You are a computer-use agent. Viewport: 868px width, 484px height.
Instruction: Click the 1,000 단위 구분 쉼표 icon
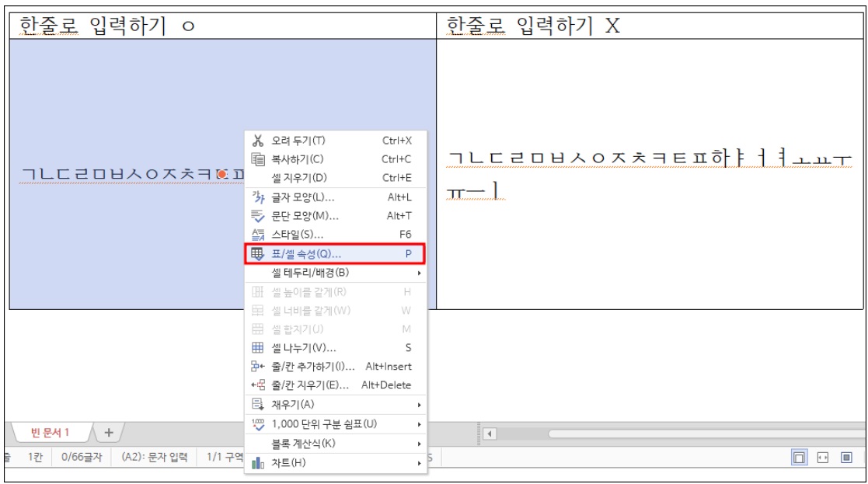(258, 424)
